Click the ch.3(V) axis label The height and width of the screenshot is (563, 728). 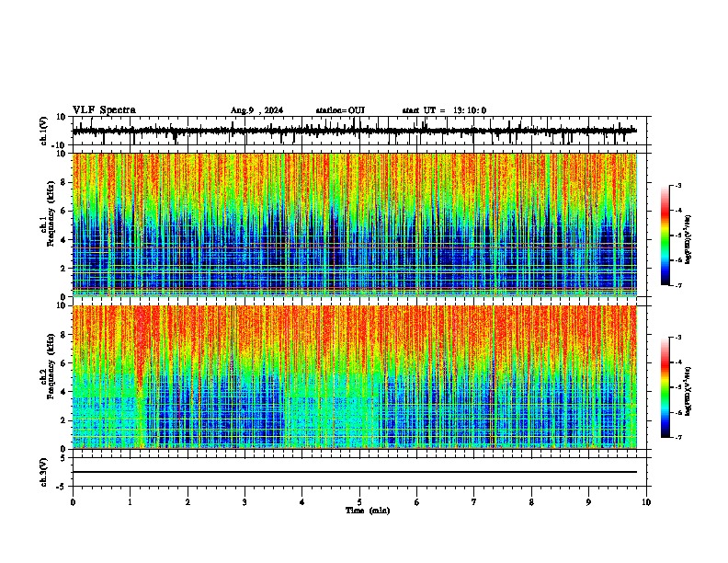tap(44, 472)
